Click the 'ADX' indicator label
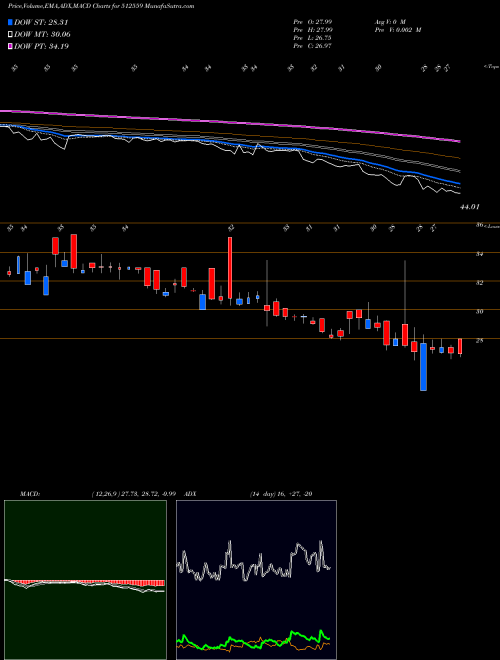 pos(191,493)
